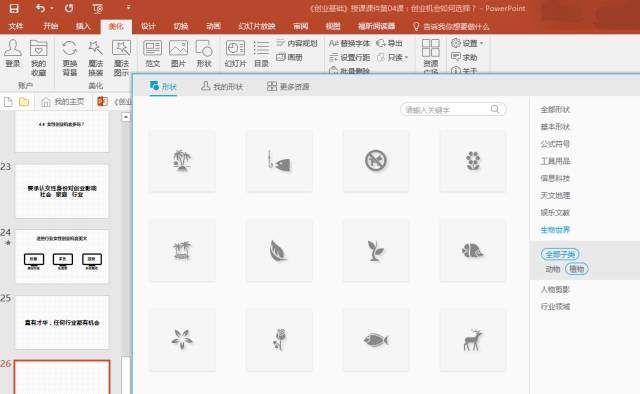Switch to the 开始 Home ribbon tab

coord(51,26)
